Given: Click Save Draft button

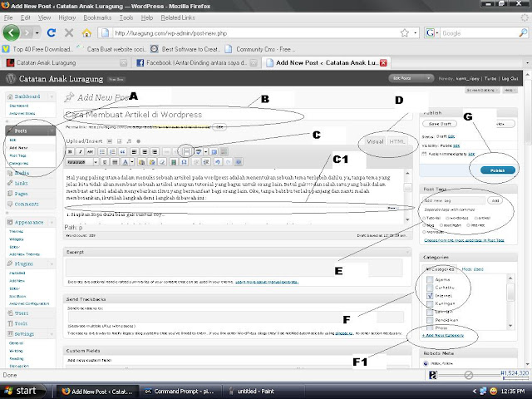Looking at the screenshot, I should coord(440,124).
